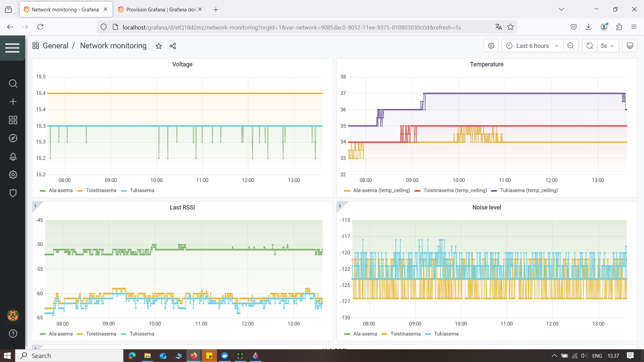Open the browser list all tabs dropdown

(x=561, y=9)
